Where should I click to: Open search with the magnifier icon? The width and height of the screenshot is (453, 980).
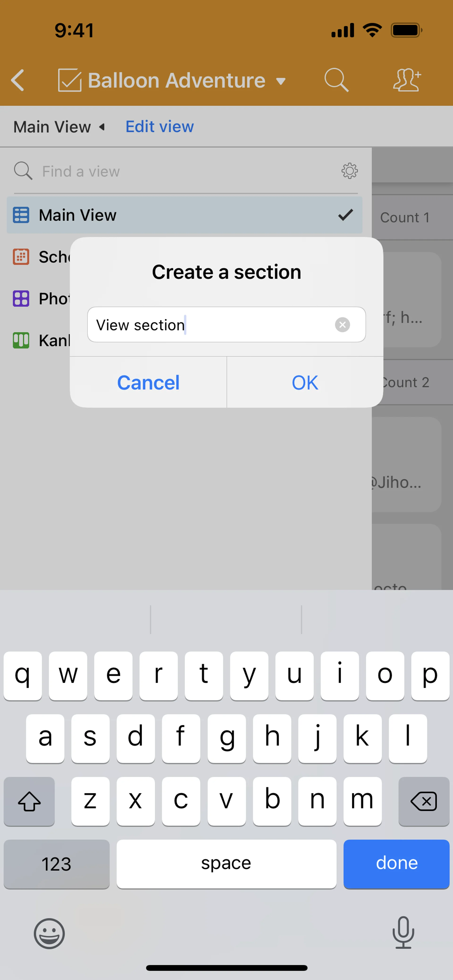(336, 80)
